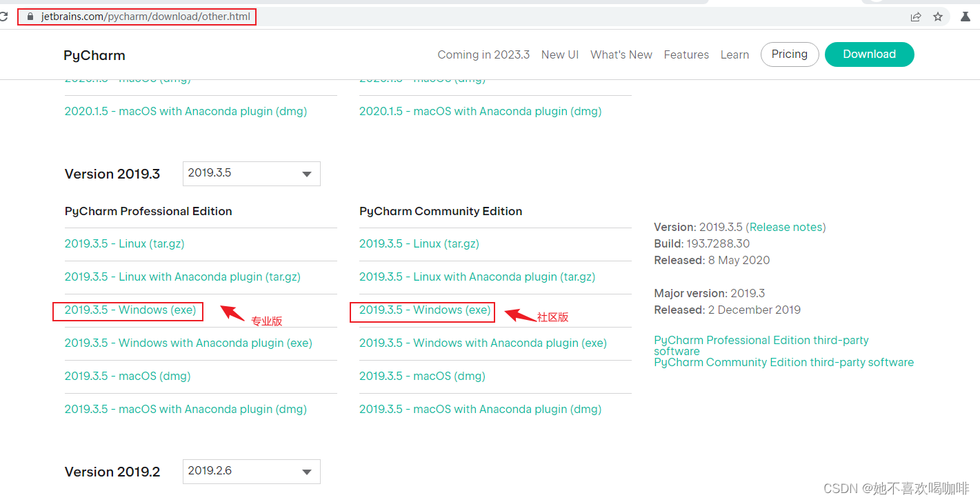
Task: Open the browser labs flask icon
Action: click(966, 17)
